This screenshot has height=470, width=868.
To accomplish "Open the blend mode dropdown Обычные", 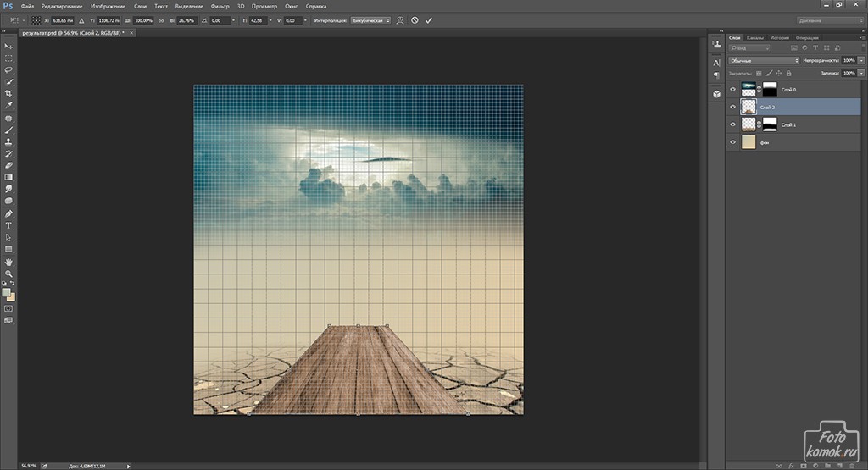I will pos(763,61).
